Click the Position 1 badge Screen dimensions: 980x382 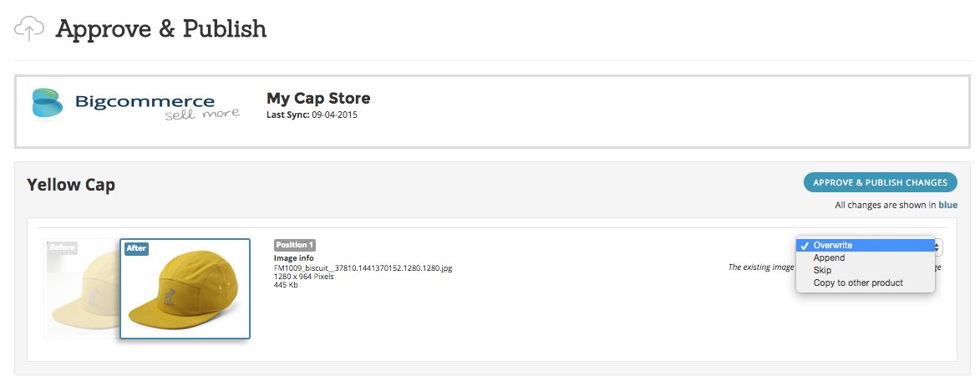pos(295,245)
